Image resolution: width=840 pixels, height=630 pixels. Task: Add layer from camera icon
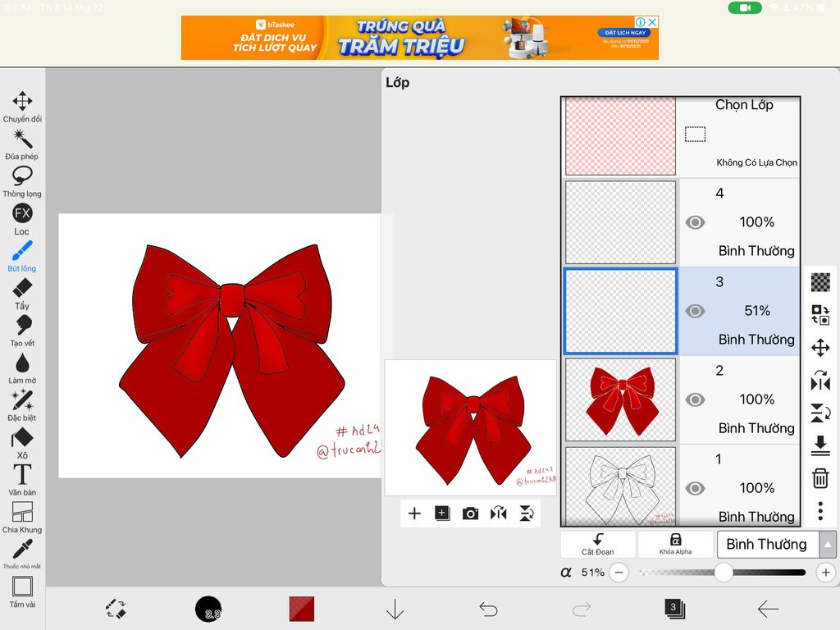tap(470, 514)
